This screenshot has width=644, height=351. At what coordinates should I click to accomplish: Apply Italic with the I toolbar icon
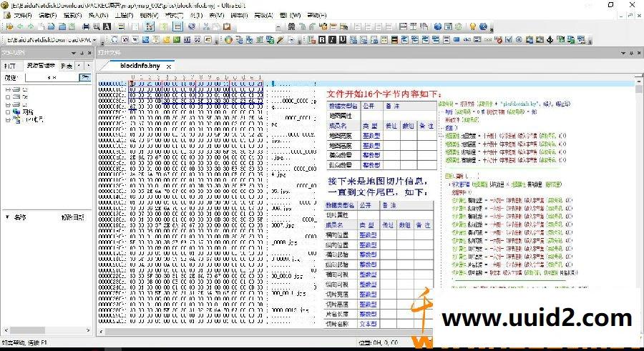[332, 40]
